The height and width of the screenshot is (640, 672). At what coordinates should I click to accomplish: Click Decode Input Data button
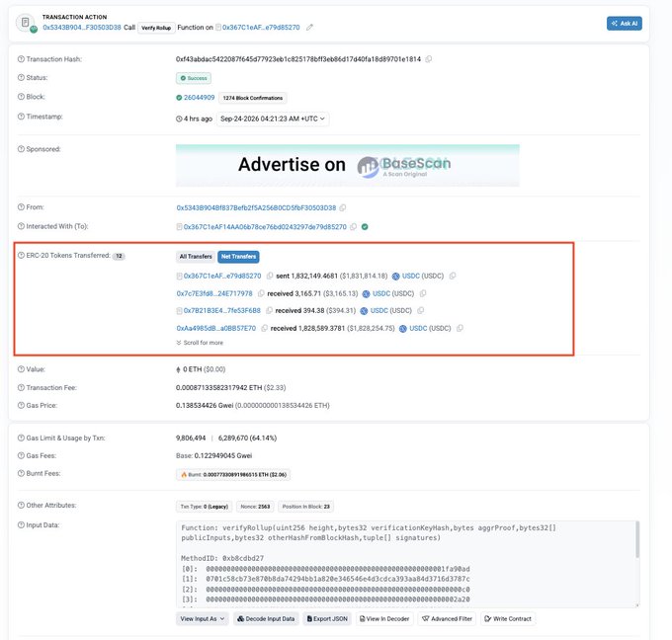266,619
